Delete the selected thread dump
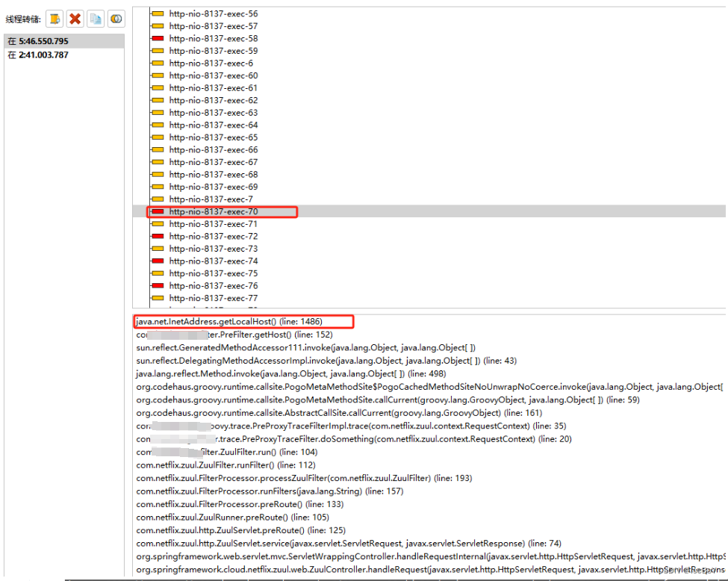The image size is (728, 581). click(75, 19)
